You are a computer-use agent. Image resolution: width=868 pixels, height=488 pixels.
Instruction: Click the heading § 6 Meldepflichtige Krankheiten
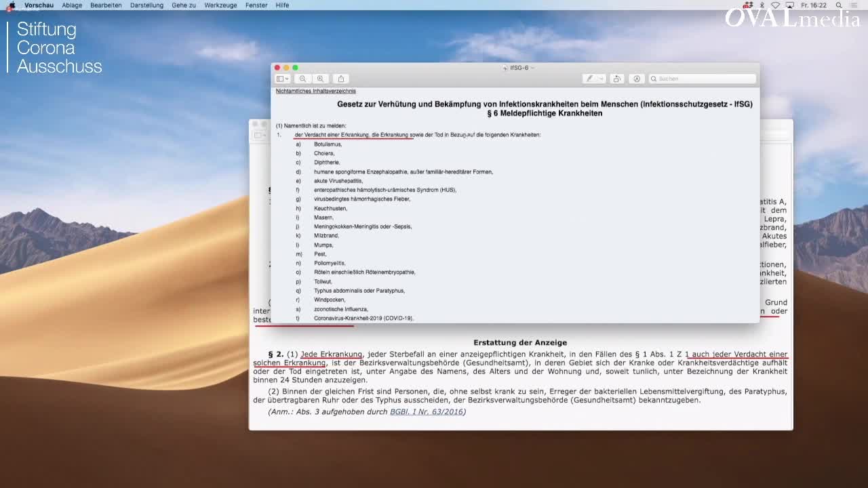(x=545, y=113)
